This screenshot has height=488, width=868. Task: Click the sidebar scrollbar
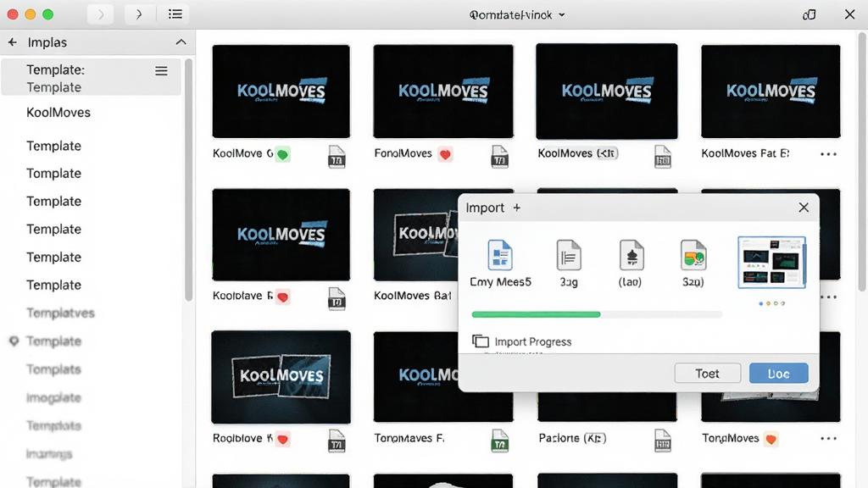[188, 180]
